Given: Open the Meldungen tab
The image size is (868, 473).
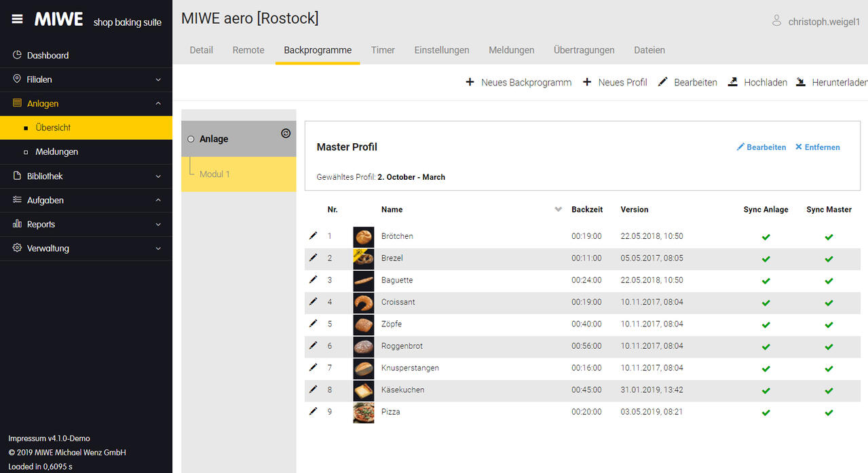Looking at the screenshot, I should [512, 50].
